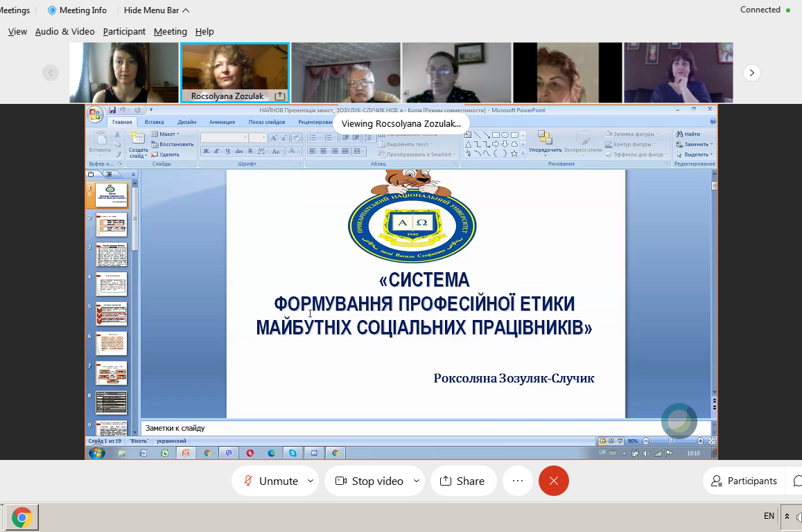This screenshot has width=802, height=532.
Task: Open the Participant menu
Action: pyautogui.click(x=124, y=31)
